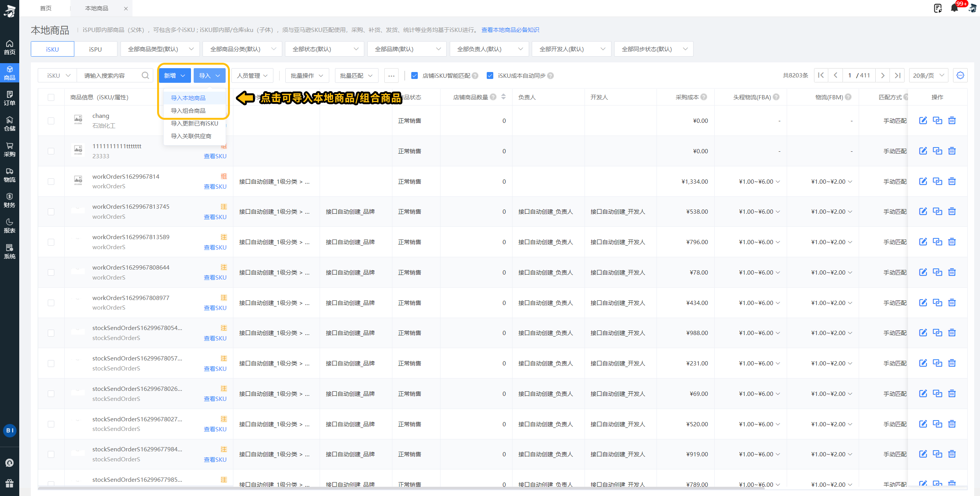Screen dimensions: 980x496
Task: Open the 物流 sidebar section
Action: pyautogui.click(x=10, y=175)
